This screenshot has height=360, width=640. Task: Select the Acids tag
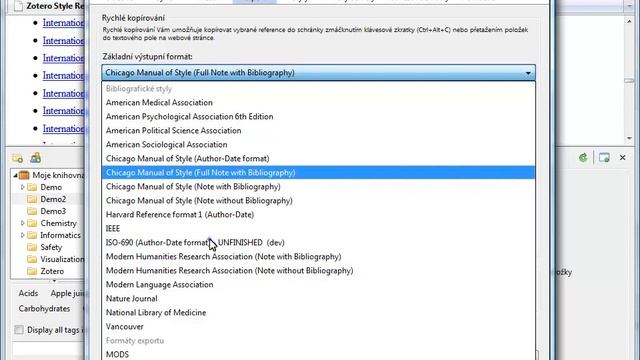tap(28, 293)
